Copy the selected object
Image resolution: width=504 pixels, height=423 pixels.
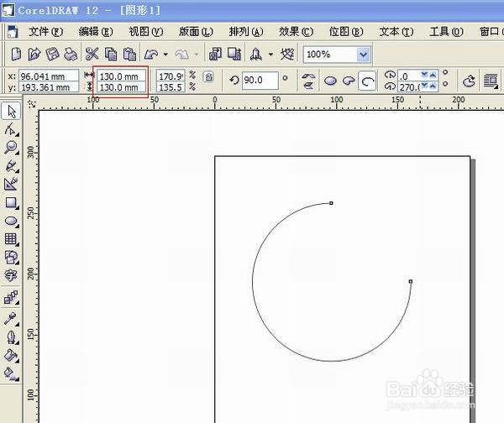pyautogui.click(x=111, y=54)
